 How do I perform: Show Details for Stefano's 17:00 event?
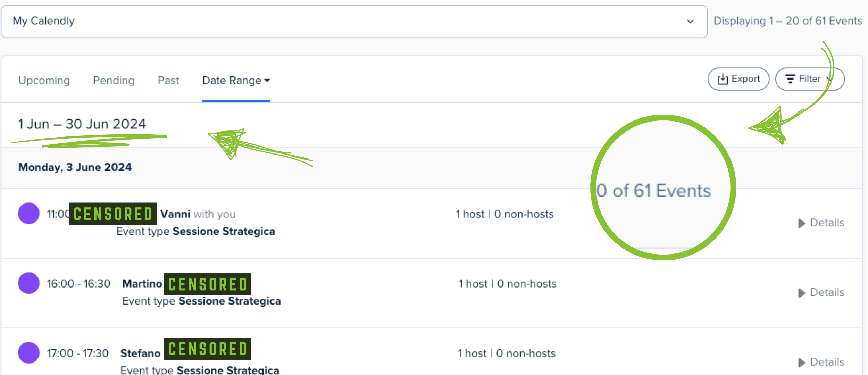pos(821,362)
